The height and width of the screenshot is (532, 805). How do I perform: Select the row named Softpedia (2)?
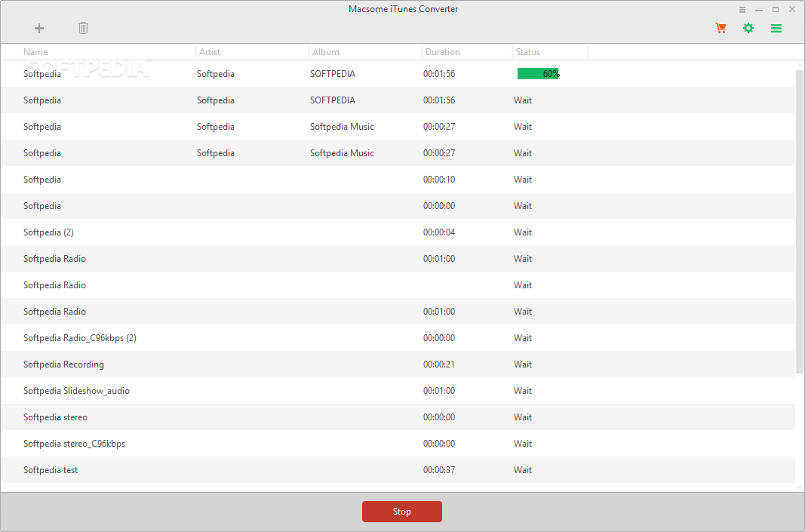398,232
